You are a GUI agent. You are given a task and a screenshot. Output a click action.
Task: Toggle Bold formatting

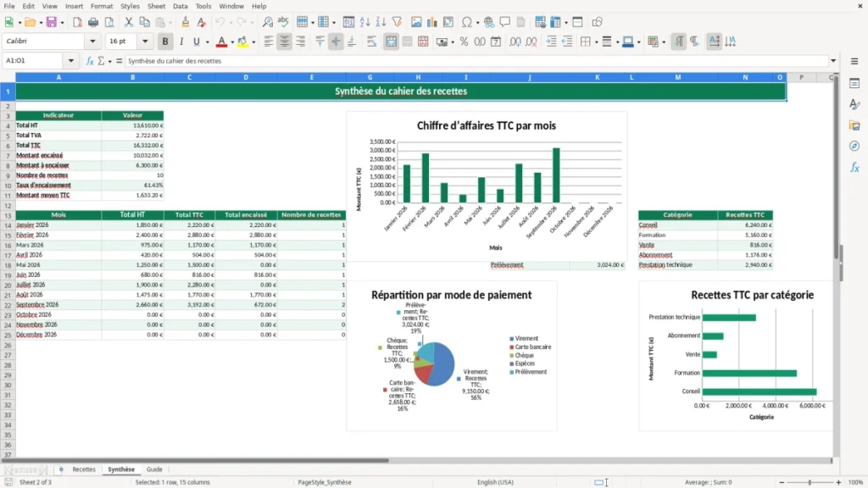(165, 42)
